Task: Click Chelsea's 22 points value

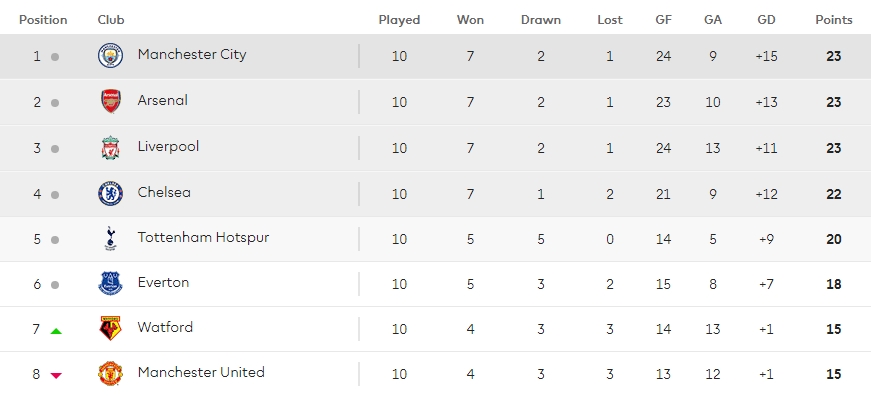Action: coord(833,194)
